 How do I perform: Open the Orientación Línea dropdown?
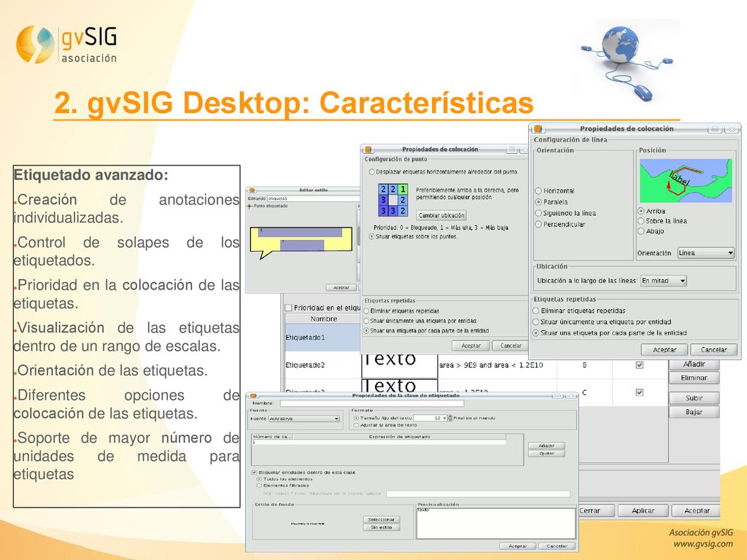click(706, 253)
